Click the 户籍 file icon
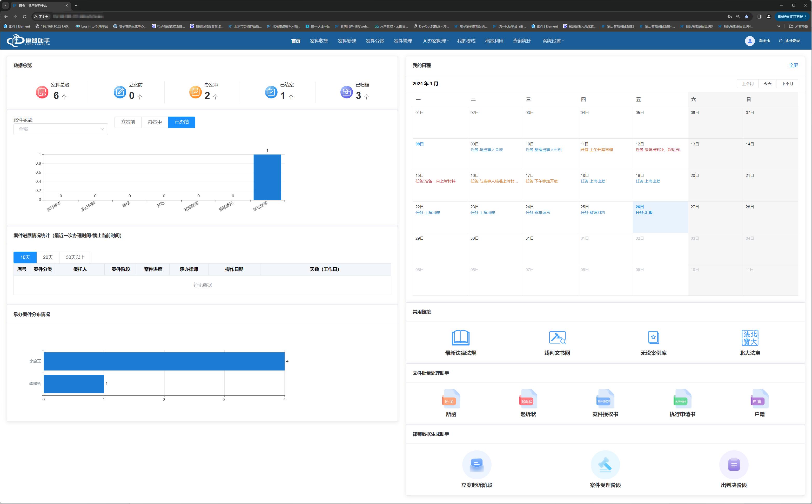Viewport: 812px width, 504px height. [759, 399]
